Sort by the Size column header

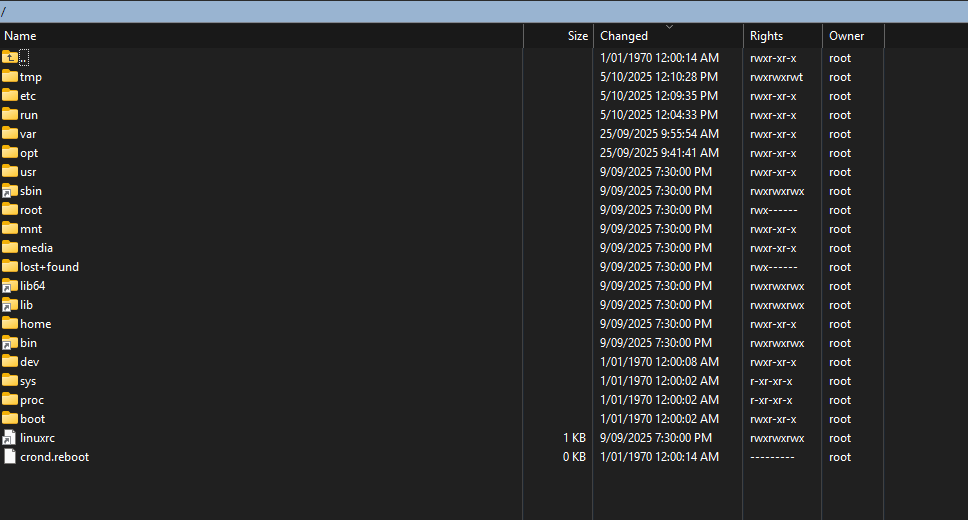(577, 36)
